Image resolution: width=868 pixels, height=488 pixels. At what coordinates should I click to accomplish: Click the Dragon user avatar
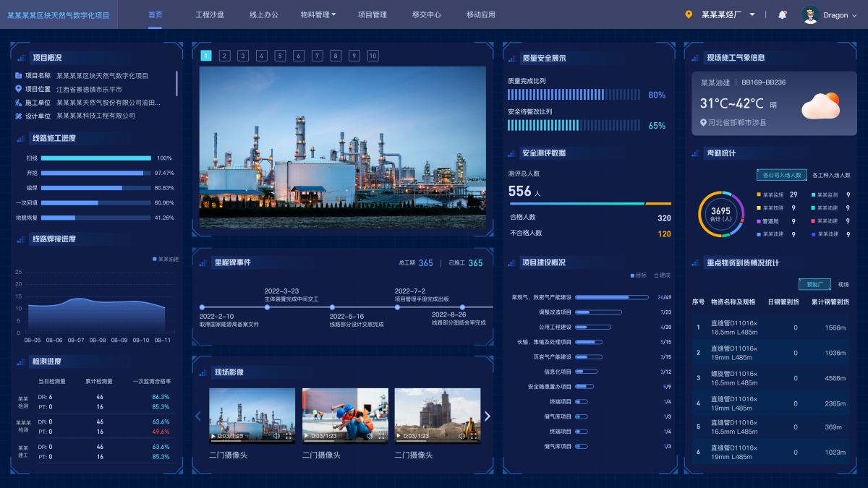tap(810, 14)
